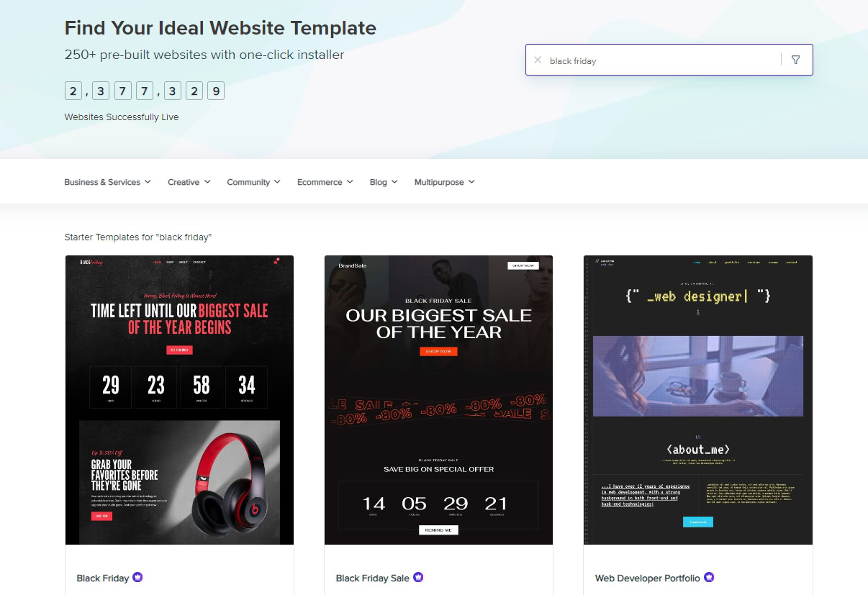
Task: Click the "250+ pre-built websites" subtitle text
Action: [x=204, y=55]
